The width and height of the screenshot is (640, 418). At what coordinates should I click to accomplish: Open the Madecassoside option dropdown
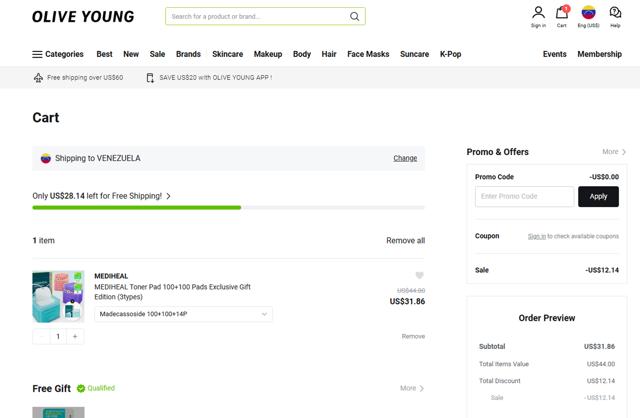click(183, 314)
